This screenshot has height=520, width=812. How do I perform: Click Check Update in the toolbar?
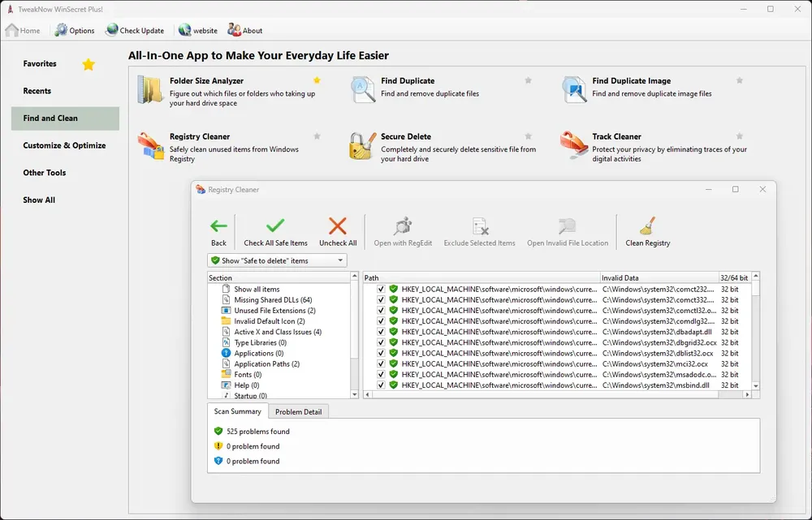click(135, 31)
